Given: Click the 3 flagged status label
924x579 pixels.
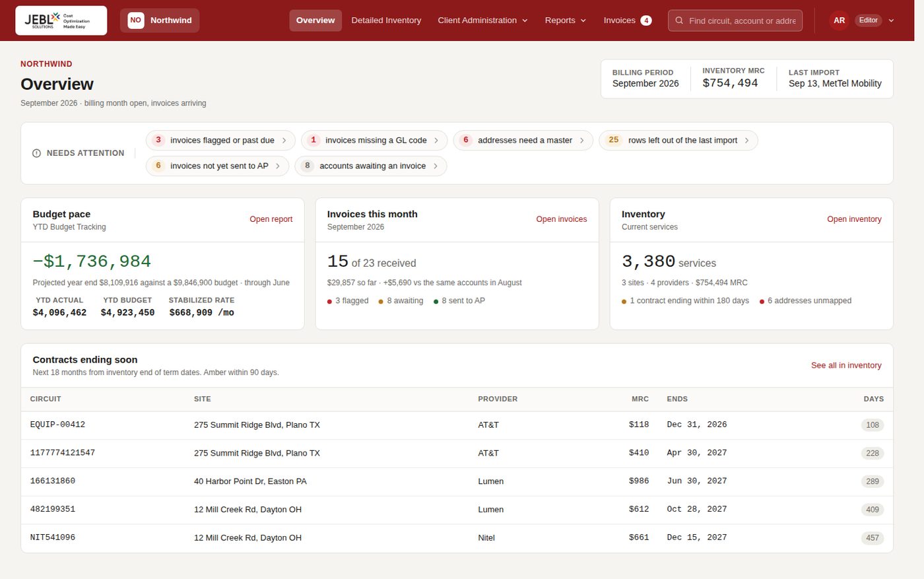Looking at the screenshot, I should [x=348, y=301].
